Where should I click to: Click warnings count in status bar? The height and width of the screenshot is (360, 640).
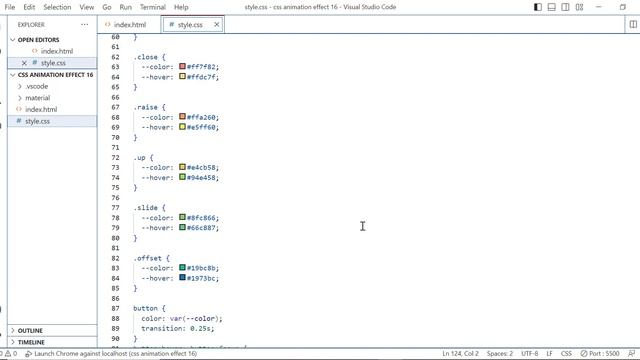pos(11,353)
